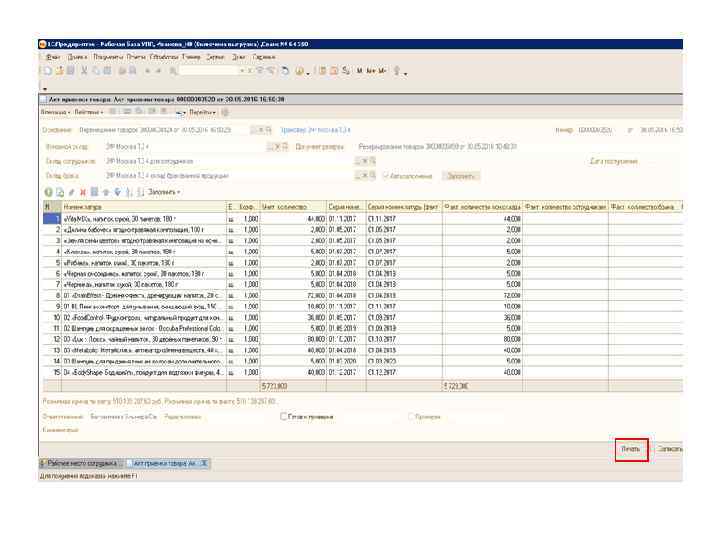Click the Copy row icon above table

point(60,192)
